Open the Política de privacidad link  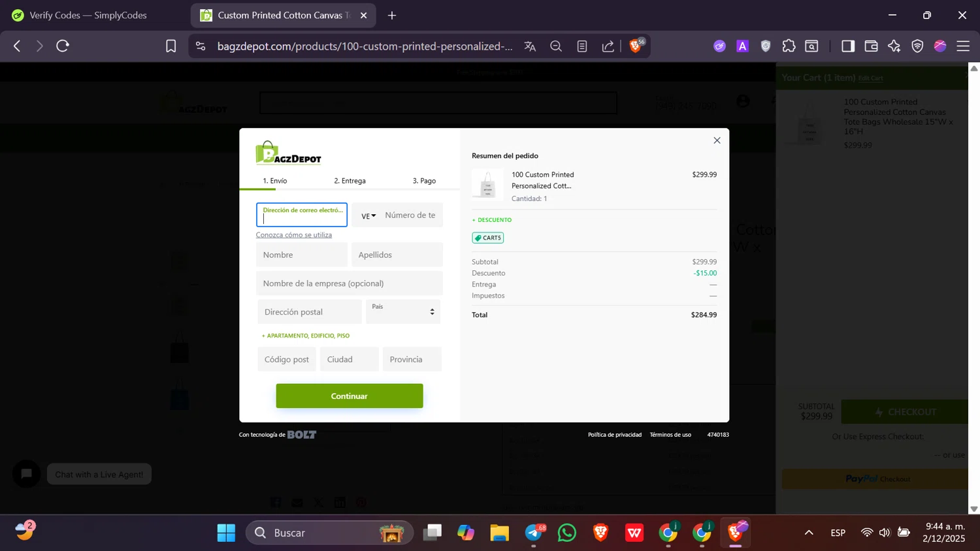tap(615, 435)
